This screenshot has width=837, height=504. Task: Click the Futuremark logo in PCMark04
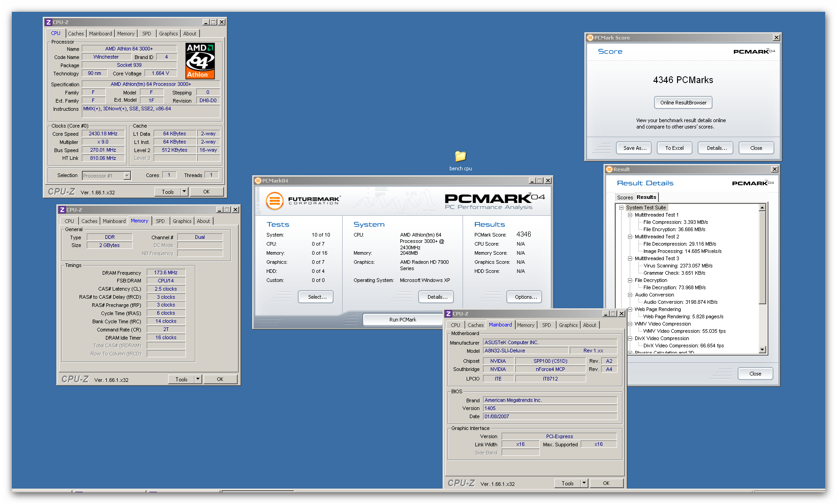click(303, 200)
